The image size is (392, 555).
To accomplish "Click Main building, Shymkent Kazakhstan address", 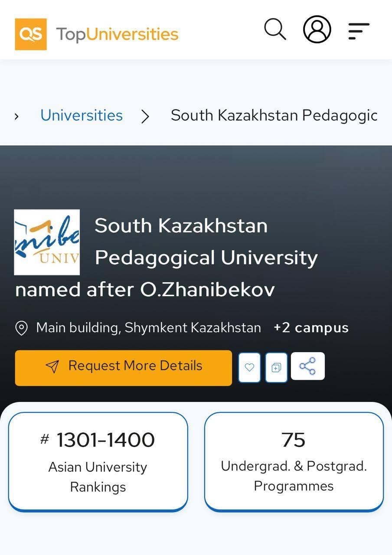I will pos(148,328).
